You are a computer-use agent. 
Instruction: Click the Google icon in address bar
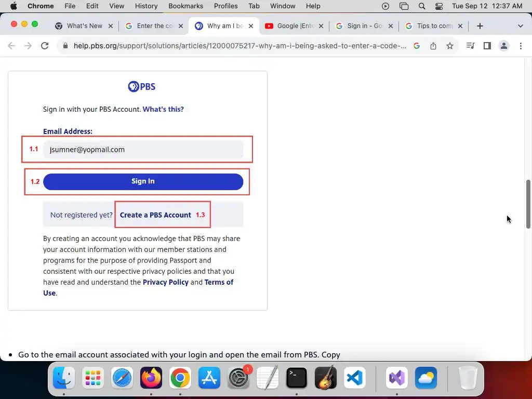(x=417, y=46)
